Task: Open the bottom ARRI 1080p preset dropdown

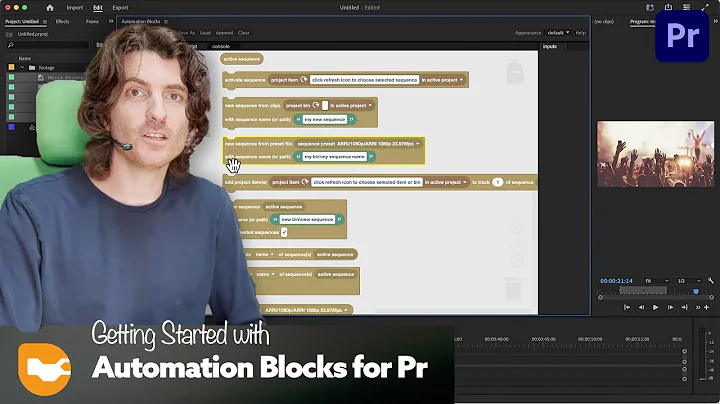Action: tap(305, 310)
